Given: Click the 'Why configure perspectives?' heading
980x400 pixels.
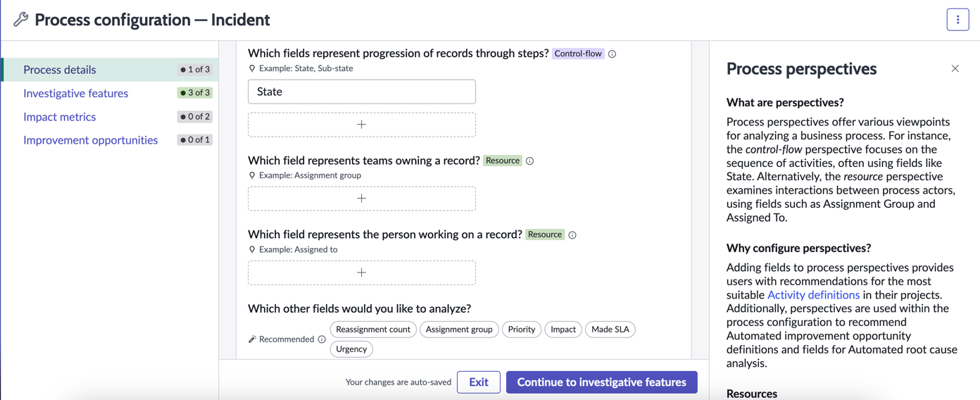Looking at the screenshot, I should tap(798, 249).
